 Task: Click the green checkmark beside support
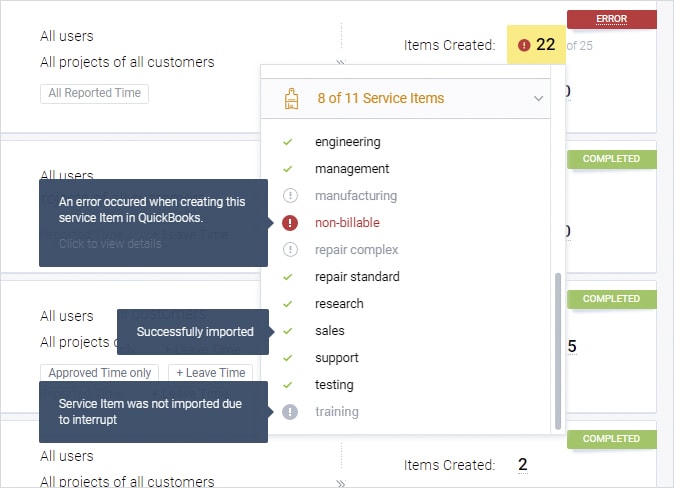(288, 358)
